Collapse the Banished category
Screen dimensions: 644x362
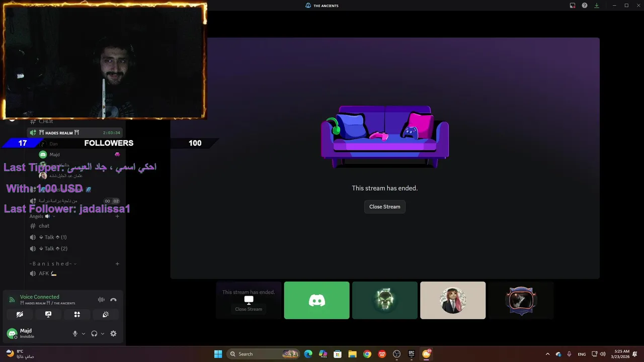(52, 263)
